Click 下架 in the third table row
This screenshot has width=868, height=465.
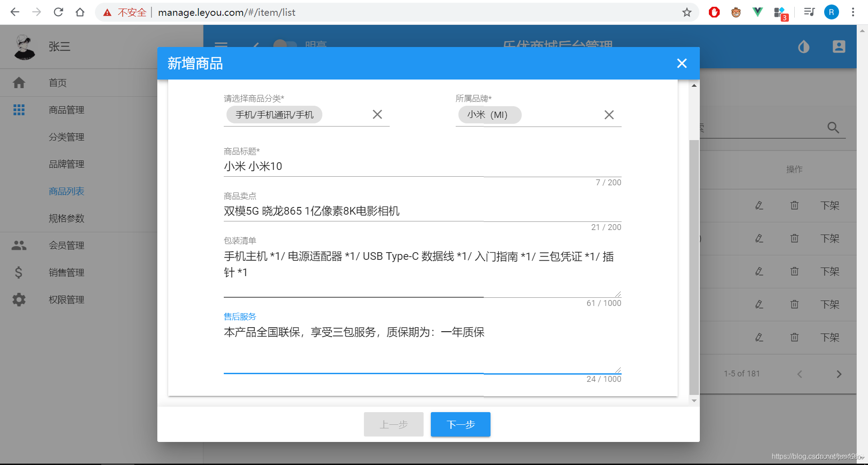830,272
